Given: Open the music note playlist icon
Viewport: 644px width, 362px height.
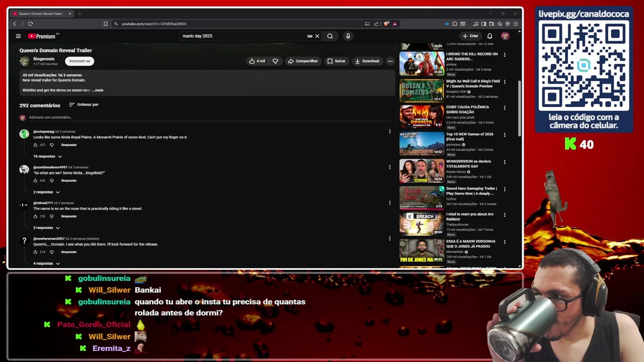Looking at the screenshot, I should (475, 24).
